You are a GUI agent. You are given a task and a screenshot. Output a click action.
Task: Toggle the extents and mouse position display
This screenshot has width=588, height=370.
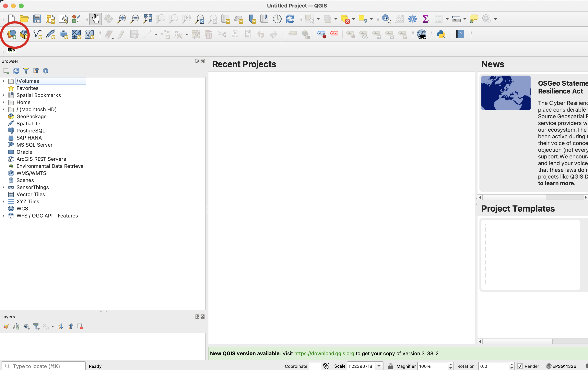pyautogui.click(x=326, y=366)
